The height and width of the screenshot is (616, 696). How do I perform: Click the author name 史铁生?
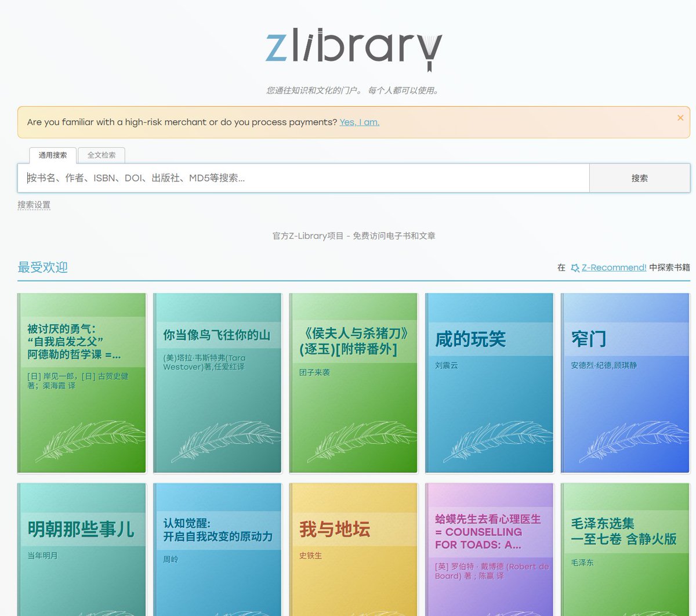point(310,556)
